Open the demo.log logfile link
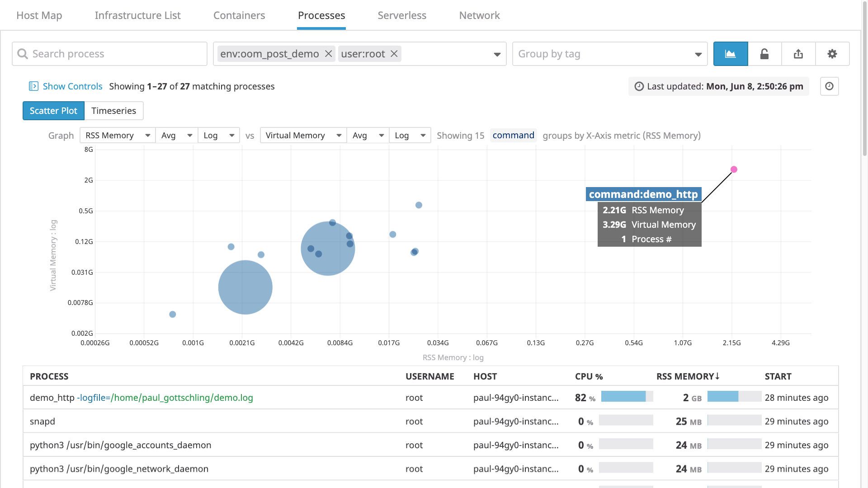Image resolution: width=868 pixels, height=488 pixels. point(166,398)
